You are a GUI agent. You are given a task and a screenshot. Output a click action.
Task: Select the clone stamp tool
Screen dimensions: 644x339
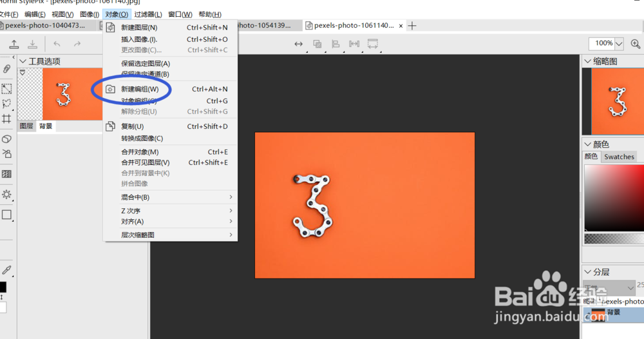(x=6, y=154)
